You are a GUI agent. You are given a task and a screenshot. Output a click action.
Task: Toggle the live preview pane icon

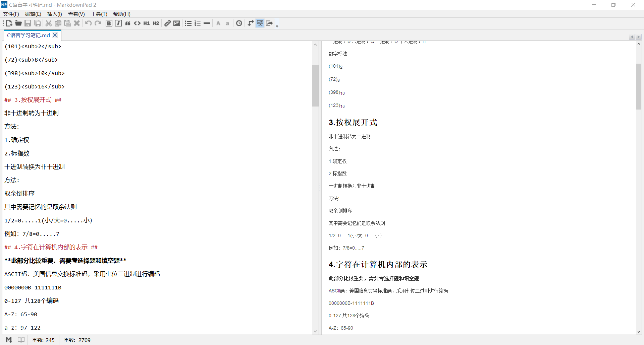(x=260, y=23)
